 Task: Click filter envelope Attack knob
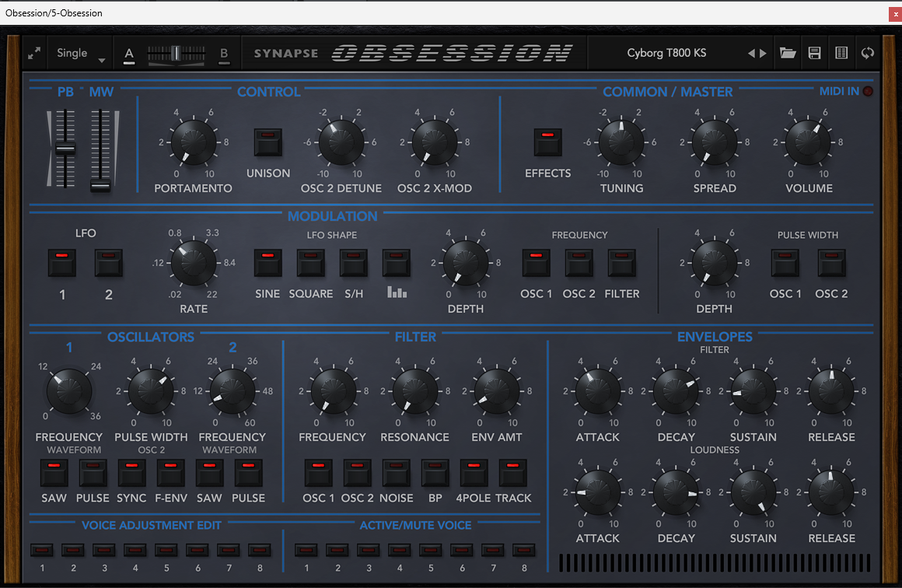pos(598,391)
